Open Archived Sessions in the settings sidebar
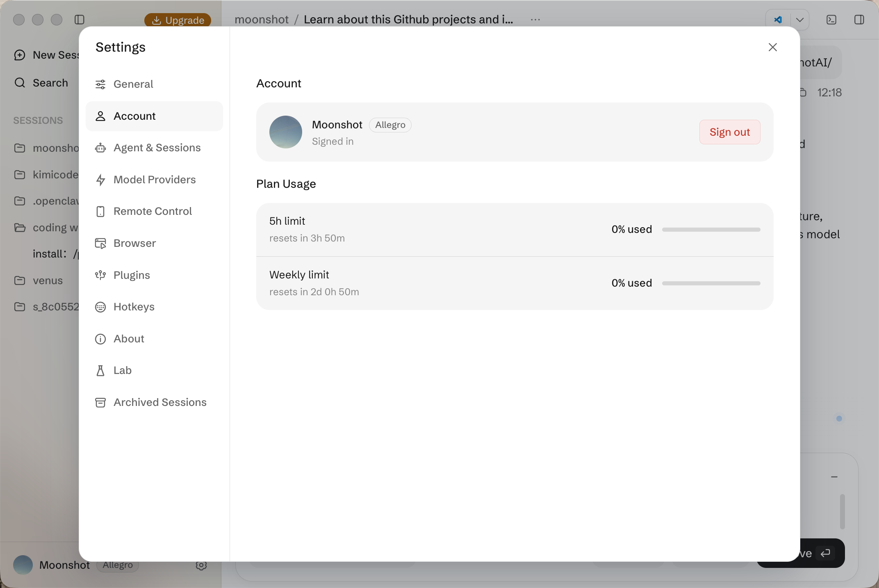Image resolution: width=879 pixels, height=588 pixels. click(x=154, y=402)
